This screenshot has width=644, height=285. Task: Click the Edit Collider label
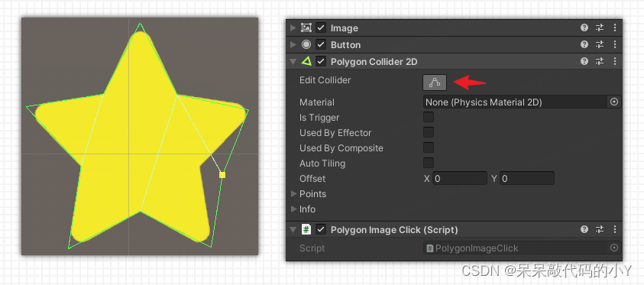(x=325, y=80)
